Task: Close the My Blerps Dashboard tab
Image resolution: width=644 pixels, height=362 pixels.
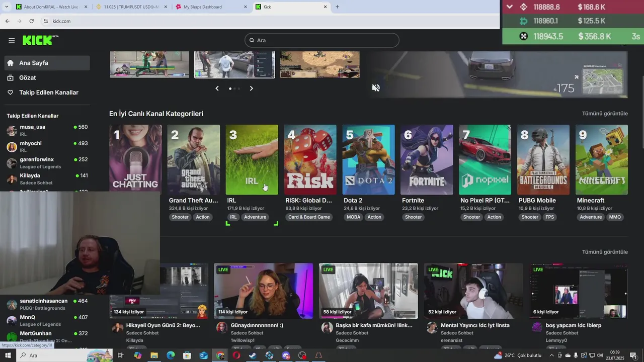Action: (x=246, y=7)
